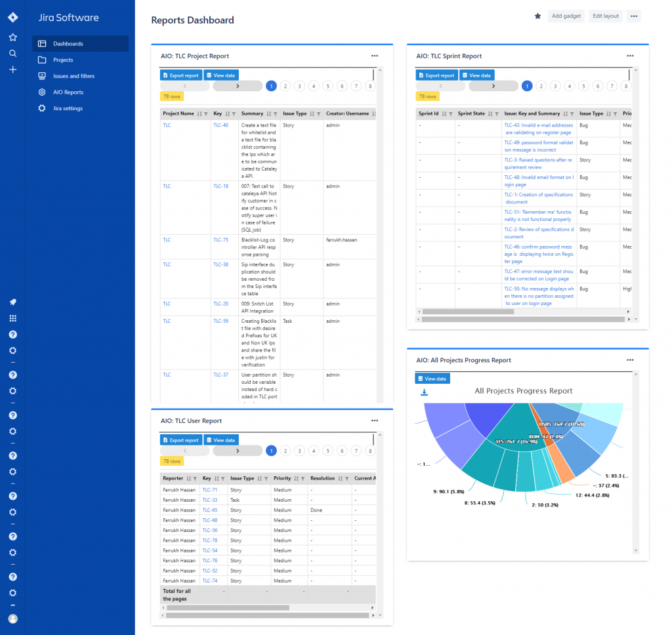Open the app switcher grid icon
Viewport: 672px width, 635px height.
coord(13,318)
